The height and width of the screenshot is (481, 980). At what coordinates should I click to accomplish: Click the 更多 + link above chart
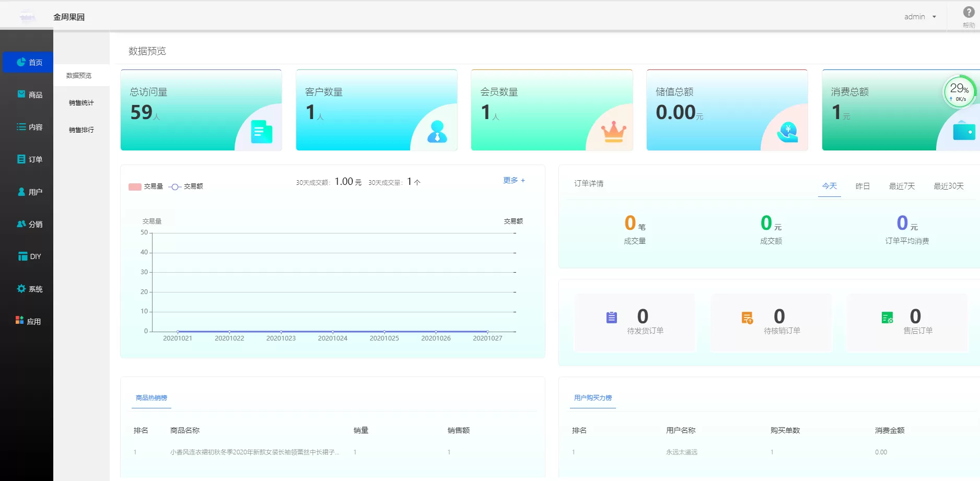coord(514,180)
